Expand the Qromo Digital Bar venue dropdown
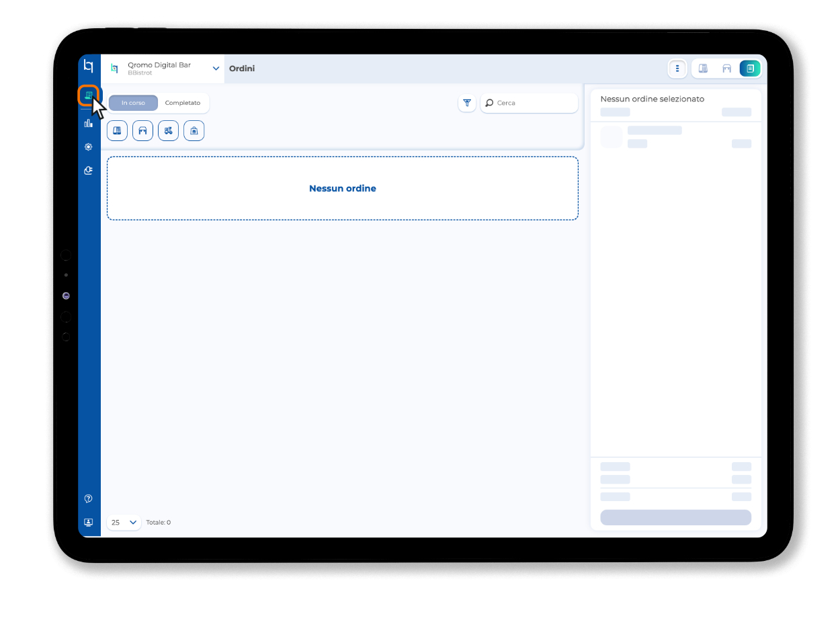This screenshot has width=840, height=618. (216, 69)
